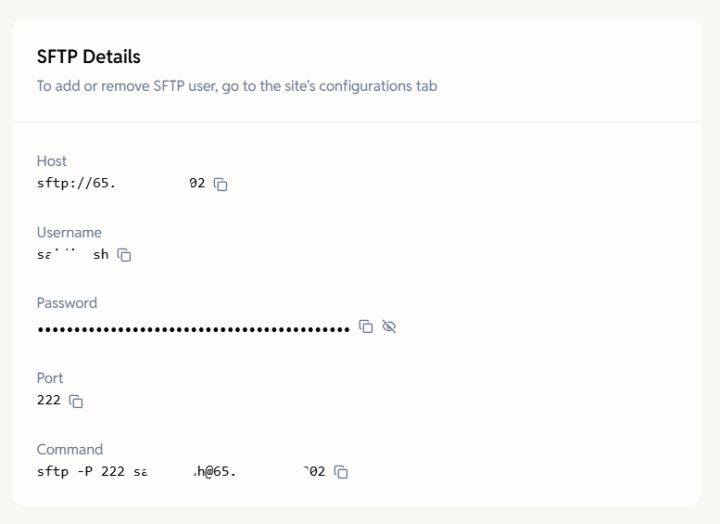Click the 'Command' field label
The width and height of the screenshot is (720, 524).
click(70, 450)
